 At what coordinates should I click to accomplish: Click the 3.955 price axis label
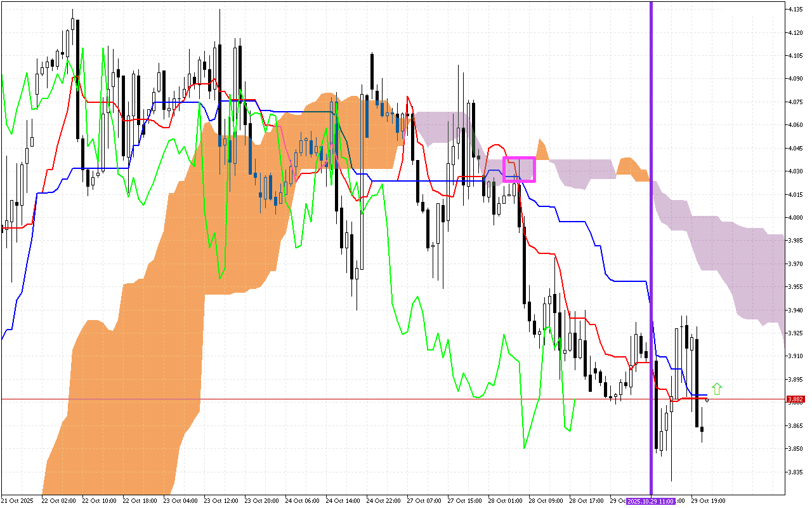[x=796, y=287]
